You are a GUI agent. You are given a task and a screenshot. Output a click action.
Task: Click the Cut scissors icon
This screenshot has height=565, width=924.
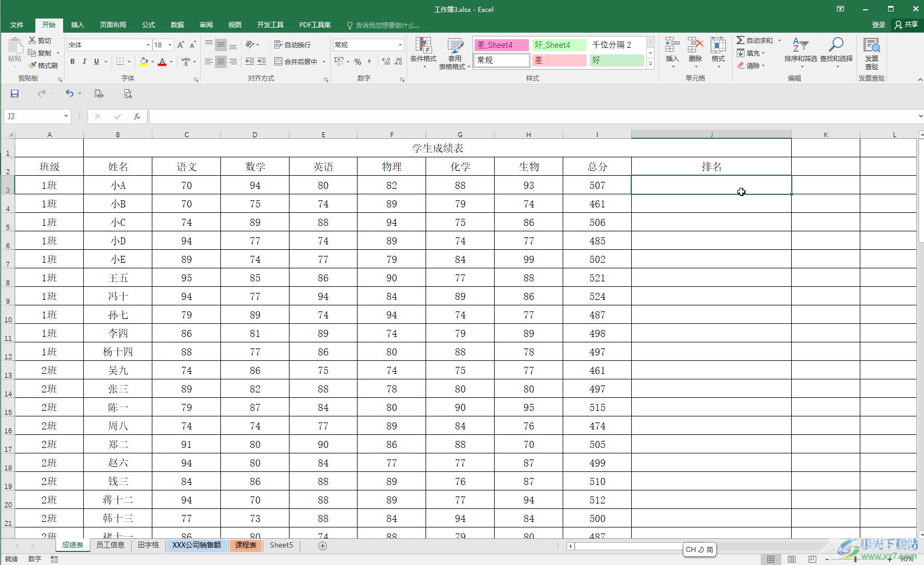[32, 40]
